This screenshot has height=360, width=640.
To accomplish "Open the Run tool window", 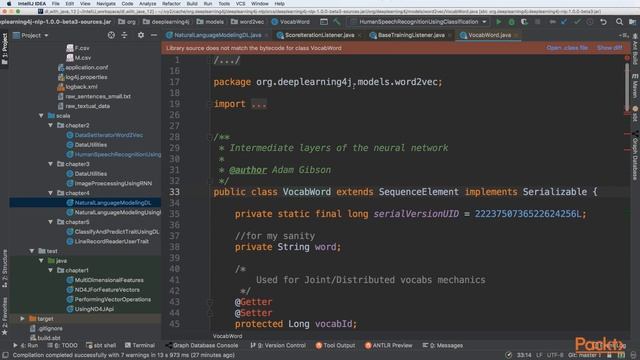I will tap(25, 345).
